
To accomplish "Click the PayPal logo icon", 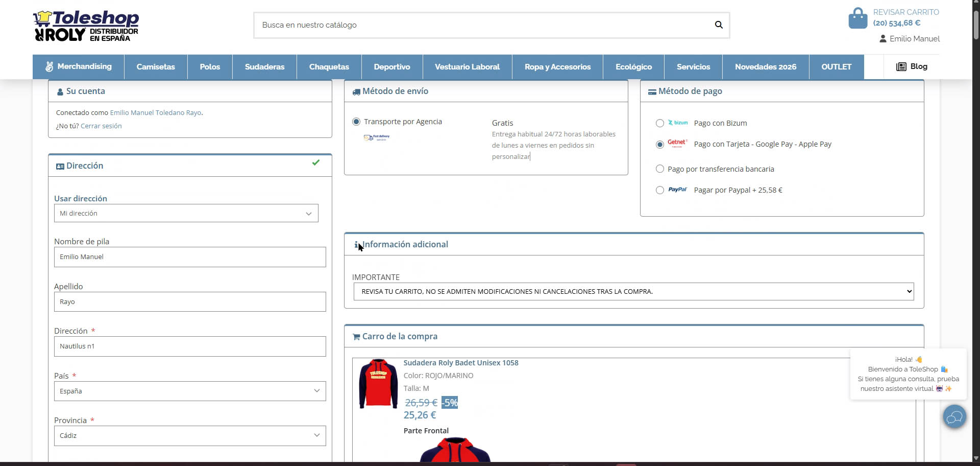I will pos(677,190).
